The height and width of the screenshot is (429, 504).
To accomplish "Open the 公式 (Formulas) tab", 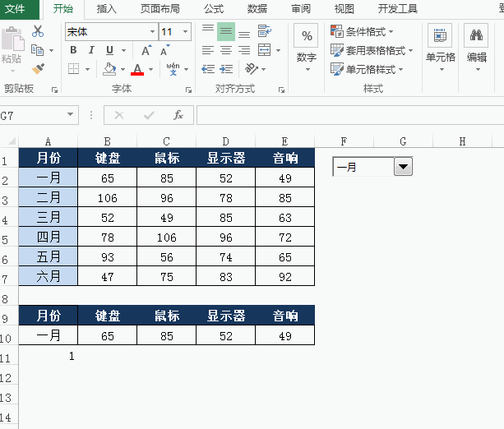I will pyautogui.click(x=213, y=9).
